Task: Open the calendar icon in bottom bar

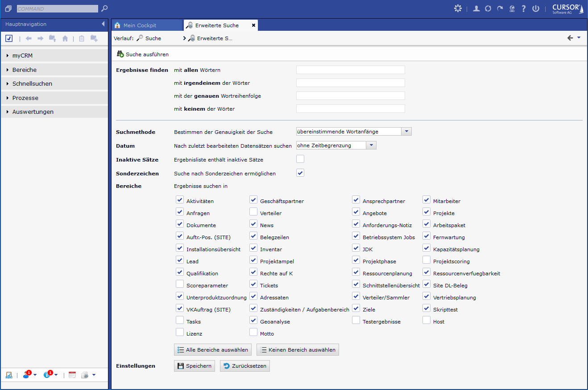Action: point(72,375)
